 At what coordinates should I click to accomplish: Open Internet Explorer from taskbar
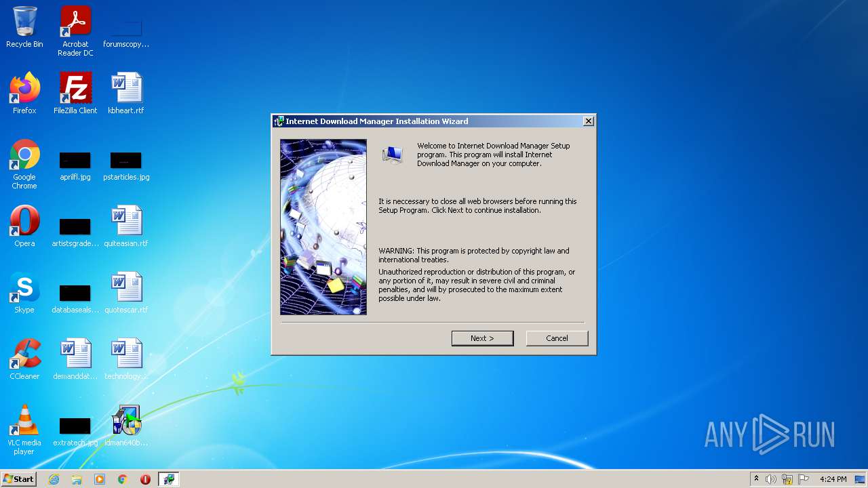(54, 479)
